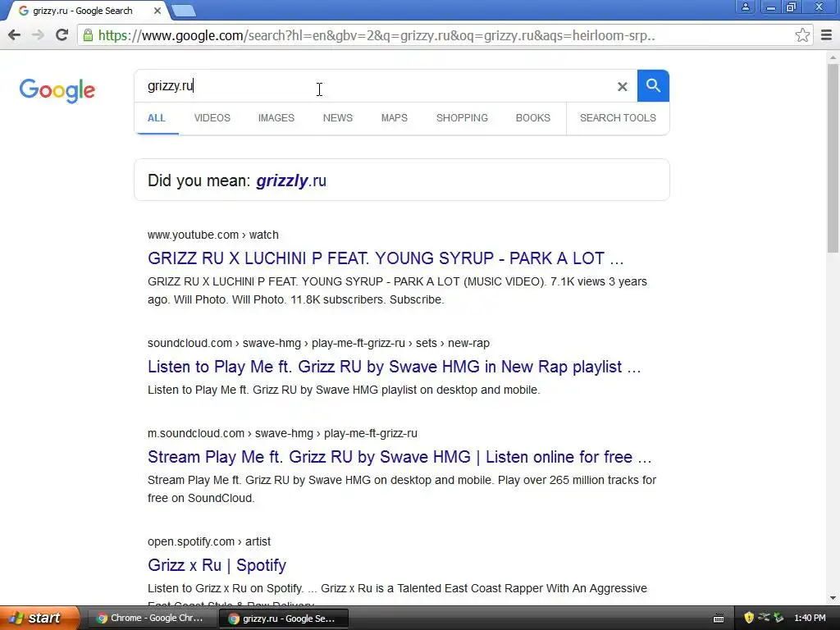Clear the search box with the X
The height and width of the screenshot is (630, 840).
pyautogui.click(x=622, y=86)
